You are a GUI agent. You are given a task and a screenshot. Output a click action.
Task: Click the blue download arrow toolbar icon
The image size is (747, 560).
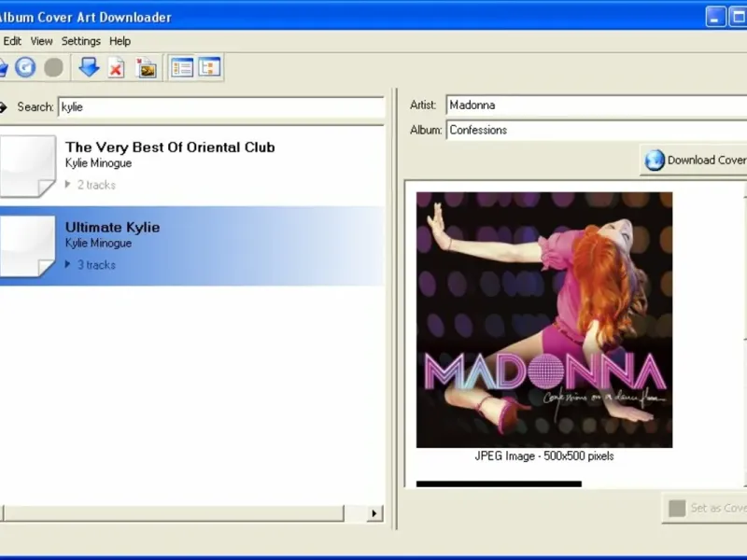coord(89,67)
